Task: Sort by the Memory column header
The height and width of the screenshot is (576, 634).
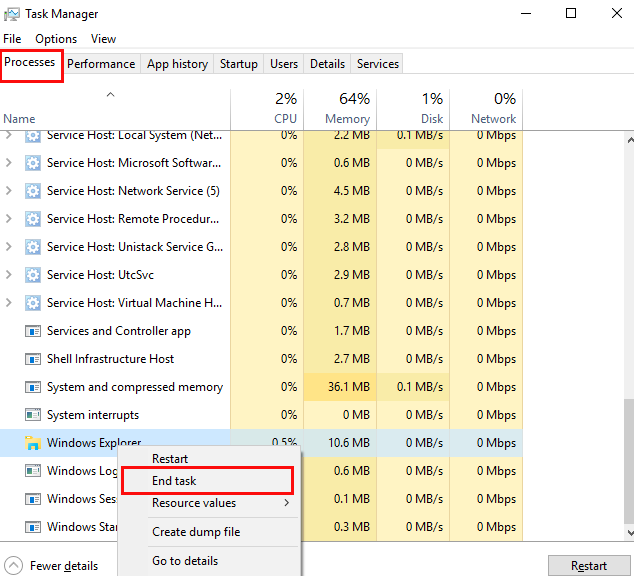Action: pos(340,109)
